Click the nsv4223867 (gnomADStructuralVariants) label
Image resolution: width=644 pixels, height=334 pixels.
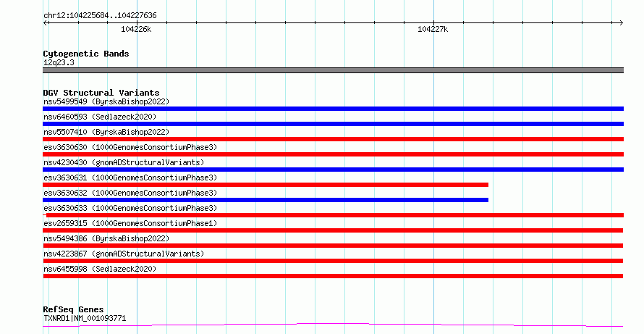click(124, 254)
